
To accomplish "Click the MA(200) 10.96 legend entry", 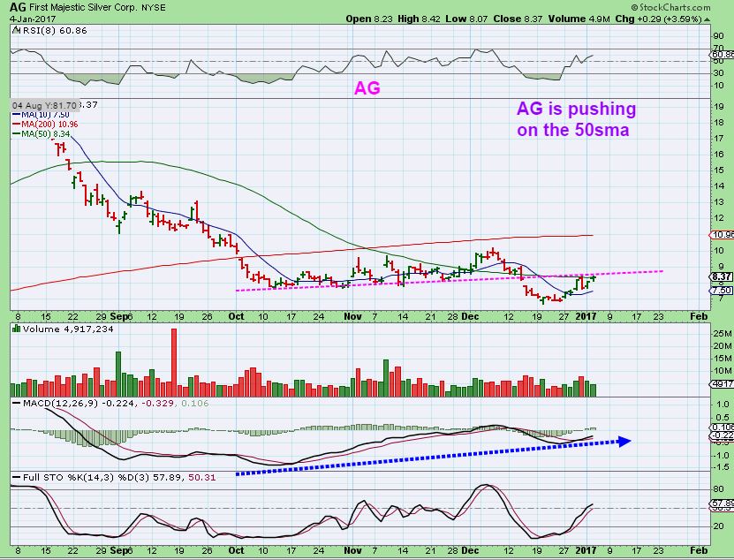I will pos(45,125).
